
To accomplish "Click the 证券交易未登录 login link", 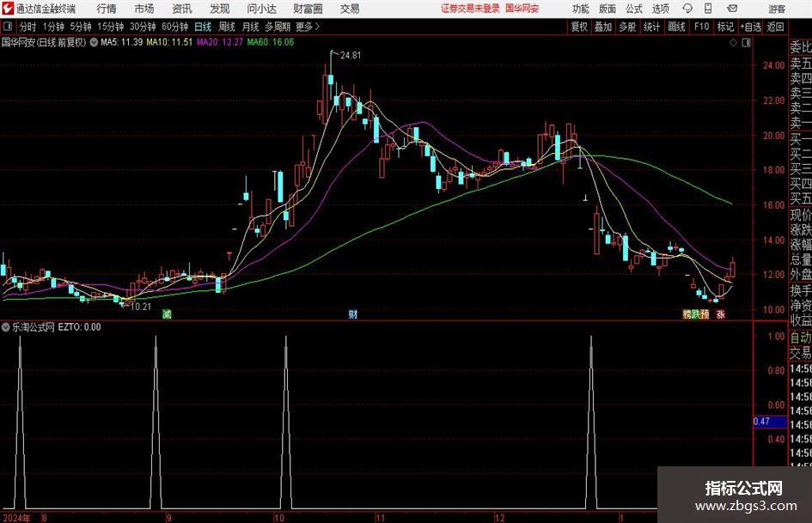I will 470,9.
